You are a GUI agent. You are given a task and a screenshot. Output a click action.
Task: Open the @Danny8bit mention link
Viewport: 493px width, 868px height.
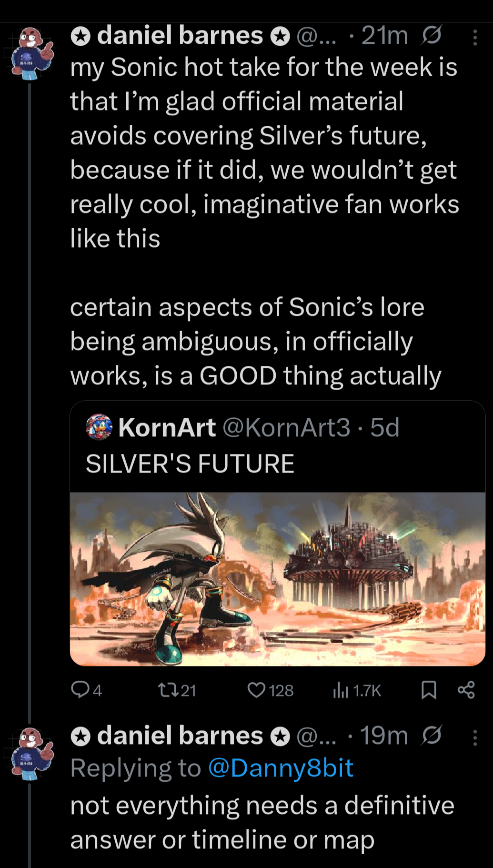click(281, 768)
